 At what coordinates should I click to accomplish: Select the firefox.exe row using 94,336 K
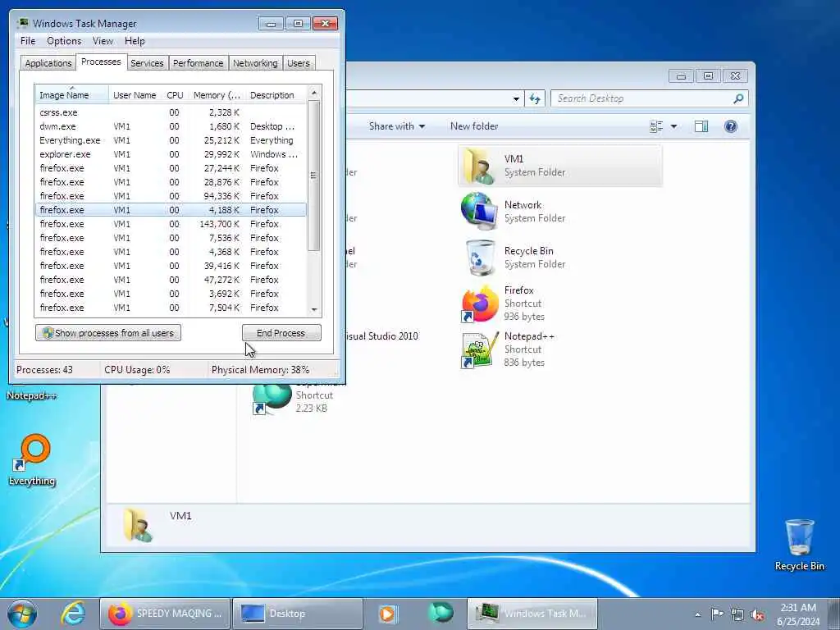171,196
